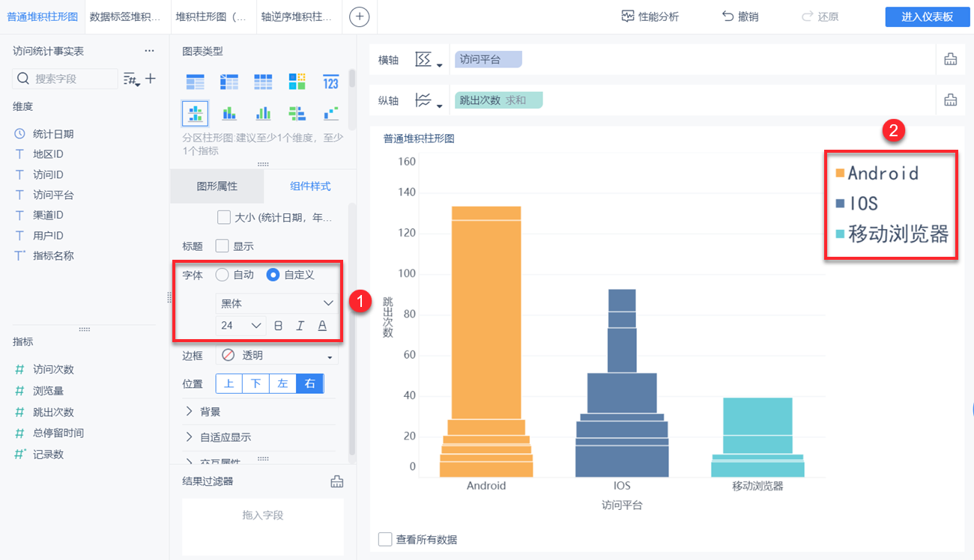The image size is (974, 560).
Task: Click the 移动浏览器 legend entry
Action: click(x=892, y=234)
